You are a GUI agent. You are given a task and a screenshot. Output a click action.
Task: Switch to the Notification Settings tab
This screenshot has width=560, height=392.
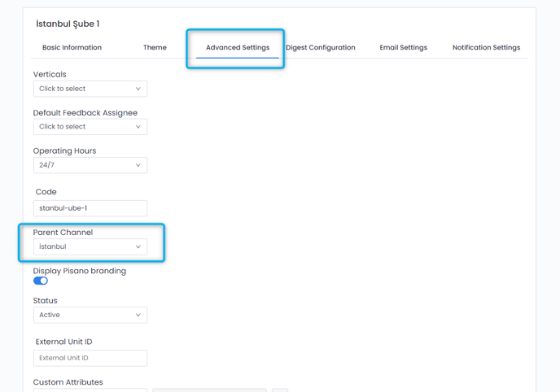point(486,48)
